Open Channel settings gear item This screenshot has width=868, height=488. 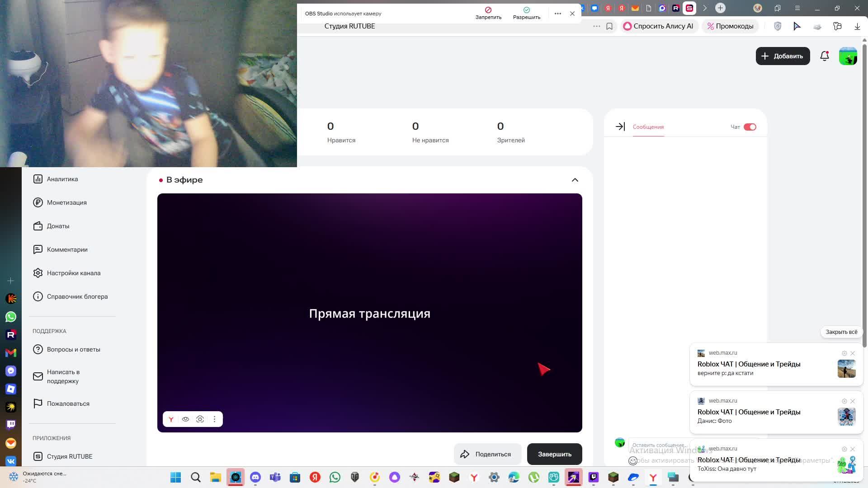click(x=73, y=273)
